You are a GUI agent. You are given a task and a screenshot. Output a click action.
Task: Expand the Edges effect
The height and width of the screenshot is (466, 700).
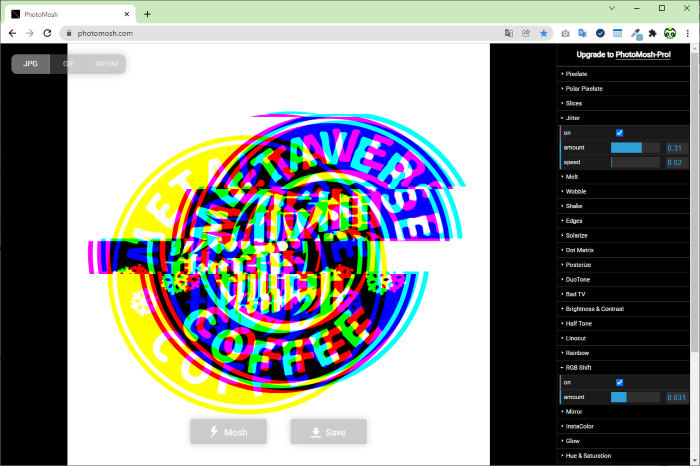(x=624, y=221)
